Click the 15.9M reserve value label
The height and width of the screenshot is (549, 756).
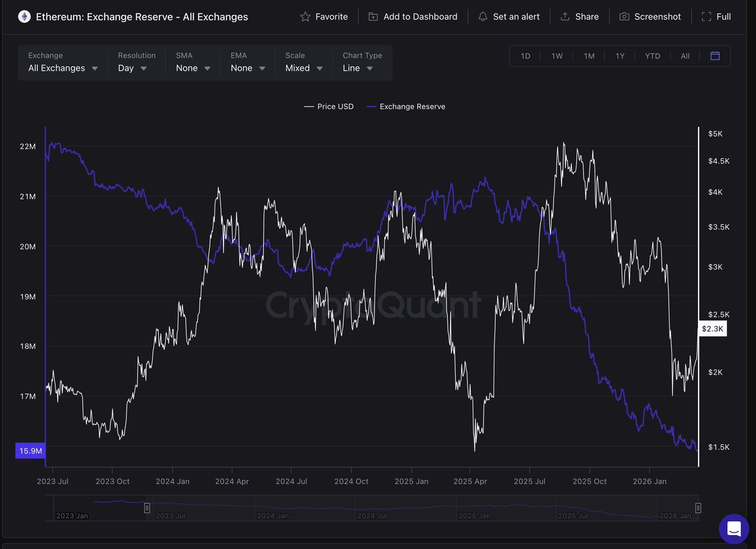(x=31, y=451)
